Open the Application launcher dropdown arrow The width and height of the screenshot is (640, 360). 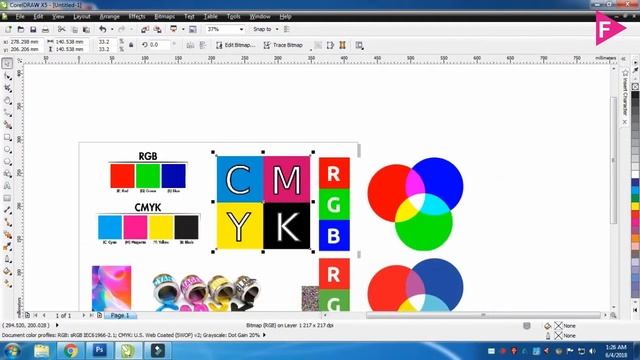pos(183,29)
